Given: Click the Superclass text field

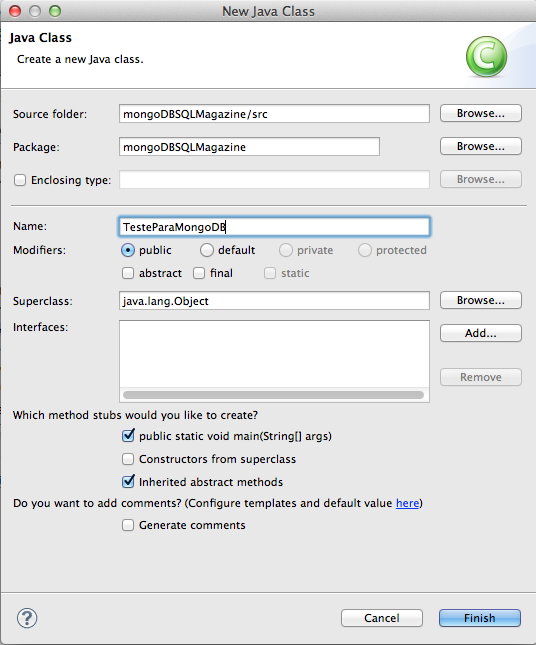Looking at the screenshot, I should point(274,301).
